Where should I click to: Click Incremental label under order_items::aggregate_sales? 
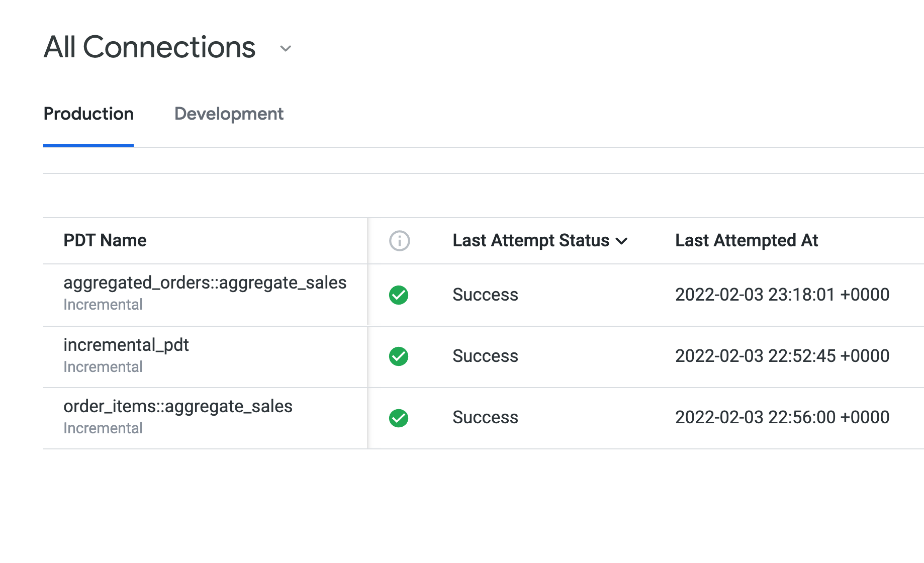click(103, 428)
